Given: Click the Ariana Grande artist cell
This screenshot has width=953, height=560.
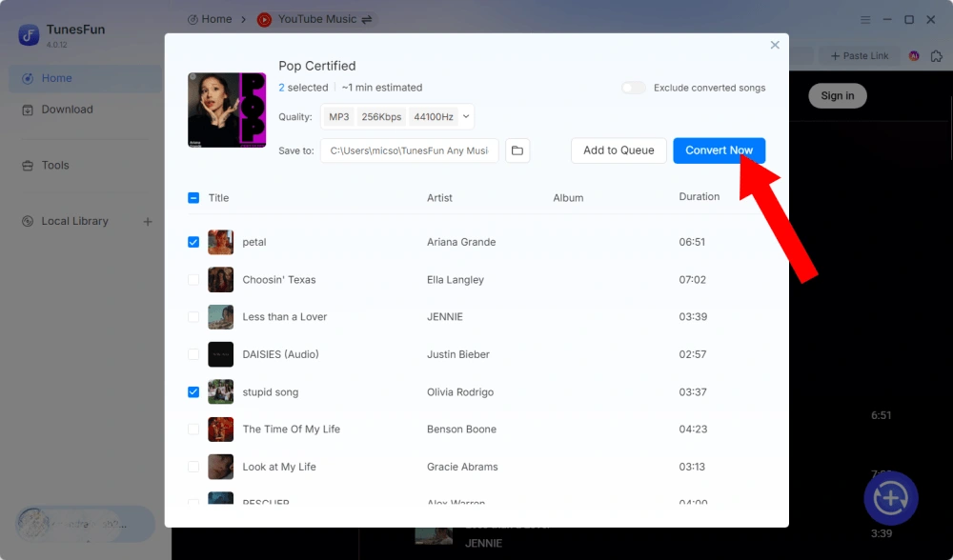Looking at the screenshot, I should [461, 242].
